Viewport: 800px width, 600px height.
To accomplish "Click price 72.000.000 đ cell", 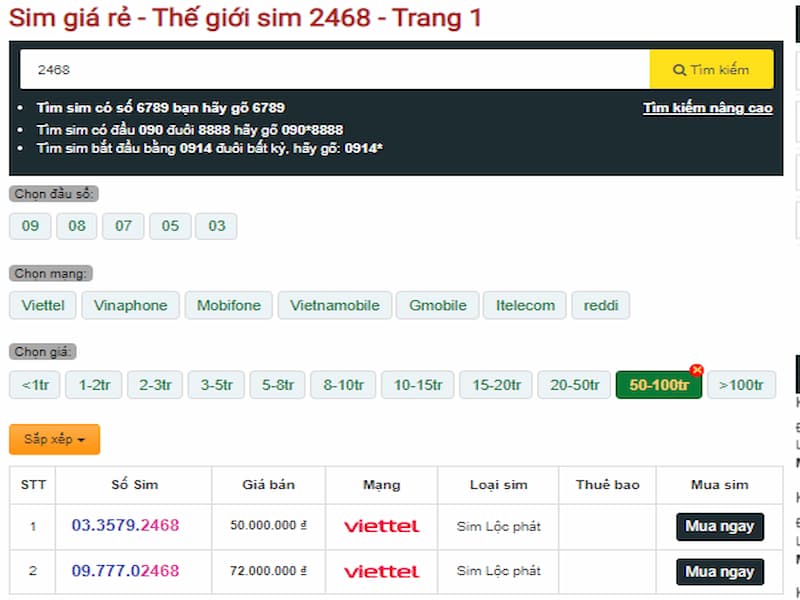I will tap(268, 571).
